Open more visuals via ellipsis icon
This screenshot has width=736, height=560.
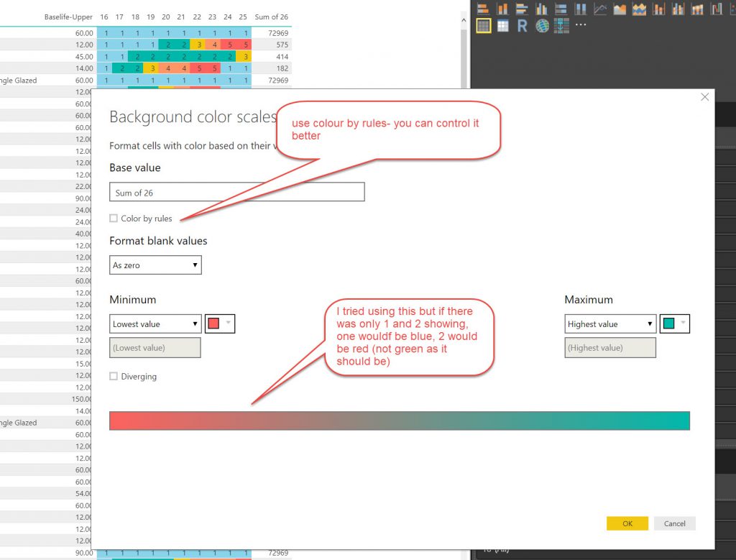[x=581, y=26]
